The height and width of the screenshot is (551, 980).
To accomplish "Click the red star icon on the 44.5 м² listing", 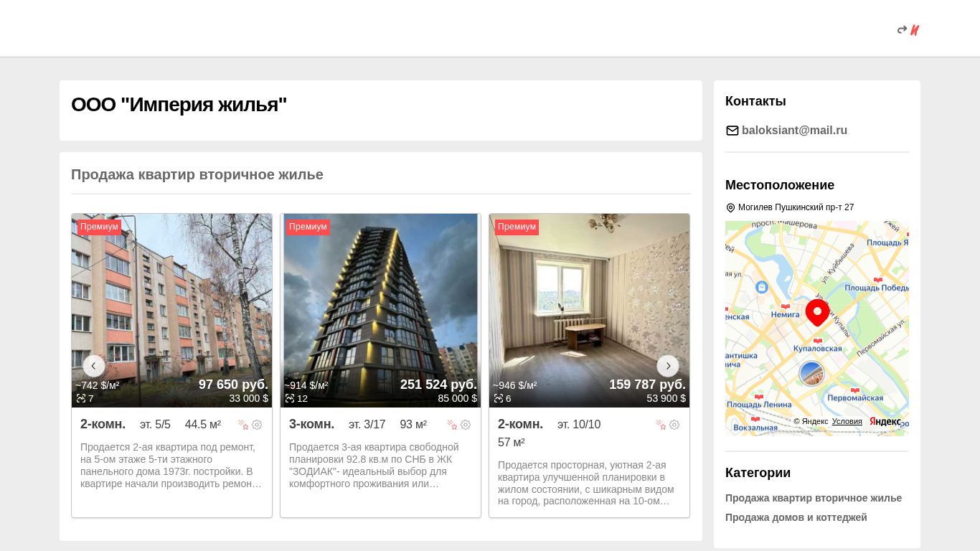I will click(243, 425).
